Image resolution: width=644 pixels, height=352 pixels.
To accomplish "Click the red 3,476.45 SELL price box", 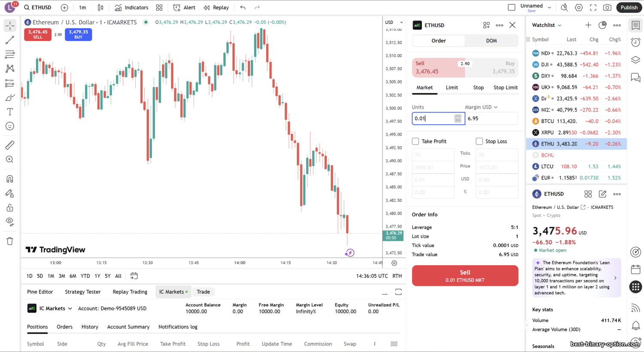I will coord(38,34).
